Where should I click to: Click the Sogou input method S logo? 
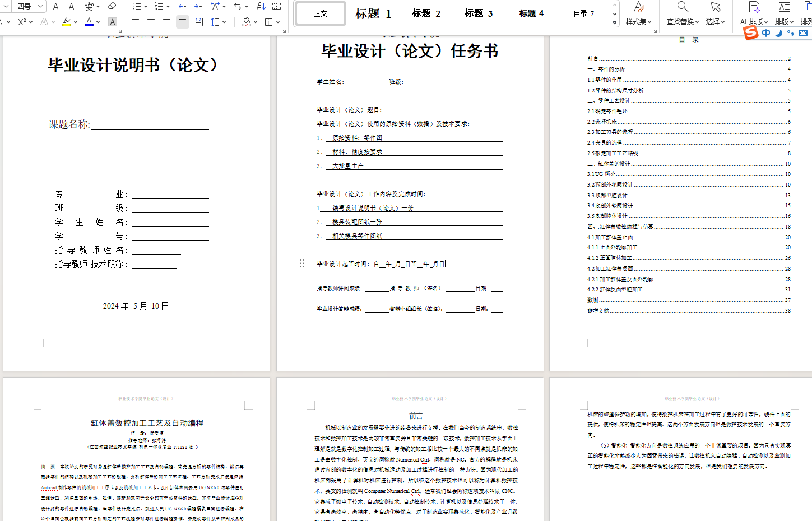tap(751, 33)
